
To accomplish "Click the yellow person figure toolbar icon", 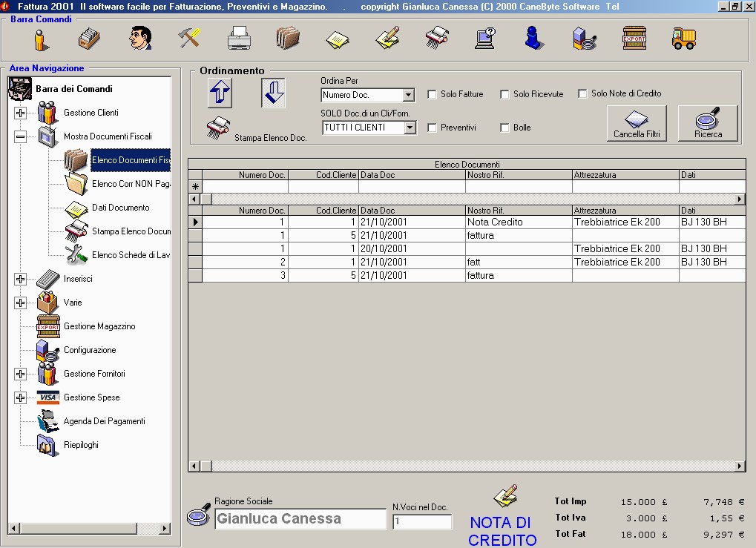I will coord(42,39).
